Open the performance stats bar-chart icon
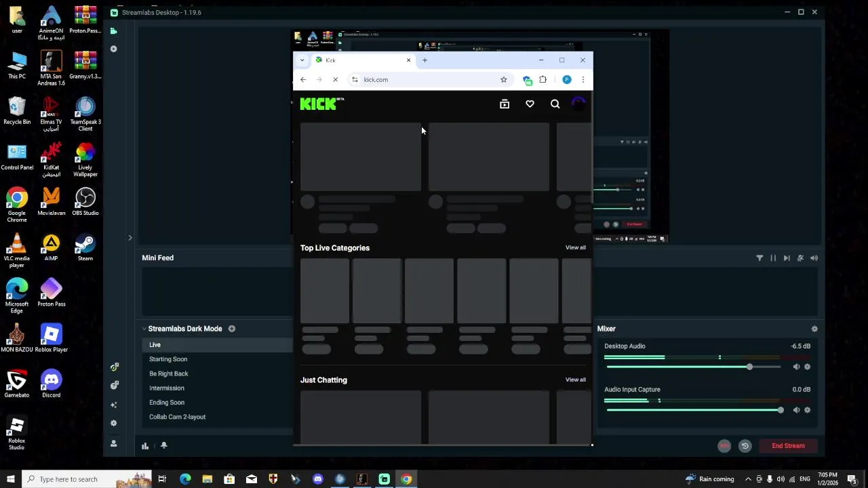The image size is (868, 488). click(x=145, y=445)
